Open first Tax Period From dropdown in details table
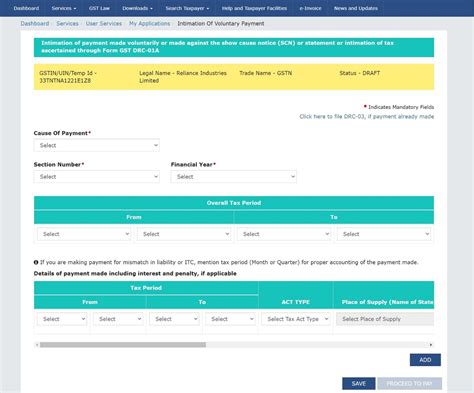The image size is (474, 393). pyautogui.click(x=62, y=319)
